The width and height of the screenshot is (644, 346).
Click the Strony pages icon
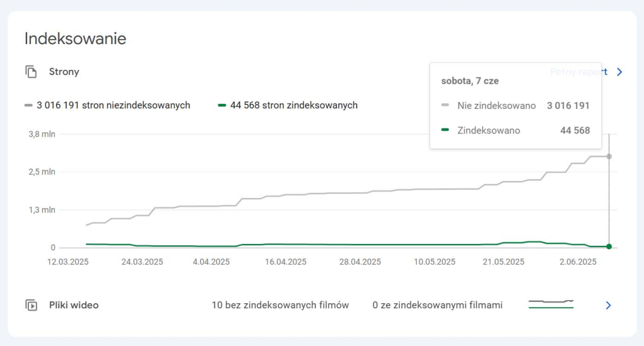click(31, 72)
